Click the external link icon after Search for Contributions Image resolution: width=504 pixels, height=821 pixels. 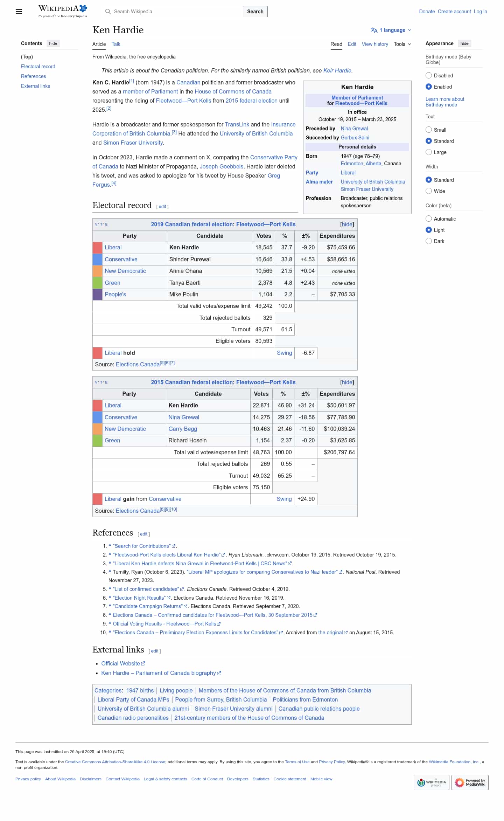[x=174, y=546]
